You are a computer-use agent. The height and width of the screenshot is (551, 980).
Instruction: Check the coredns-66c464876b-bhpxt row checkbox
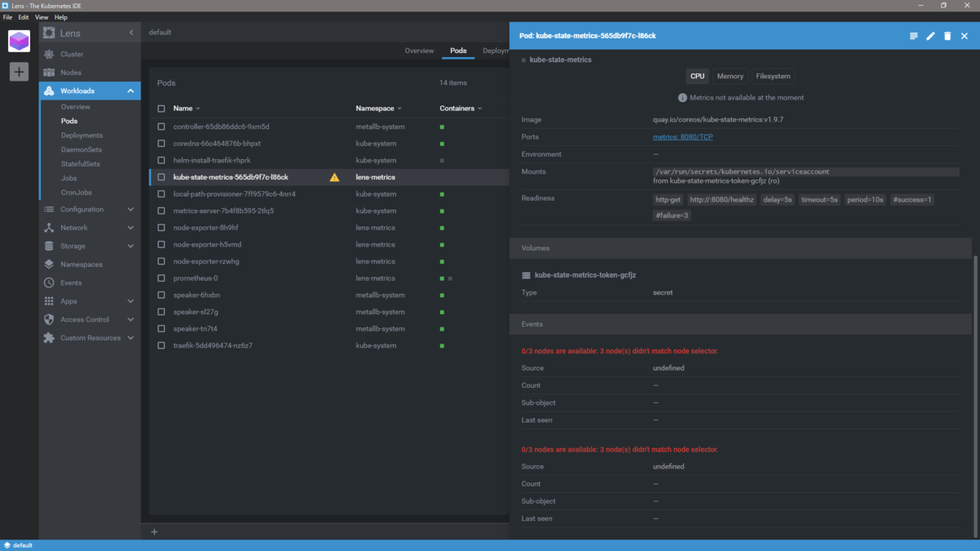pyautogui.click(x=161, y=144)
